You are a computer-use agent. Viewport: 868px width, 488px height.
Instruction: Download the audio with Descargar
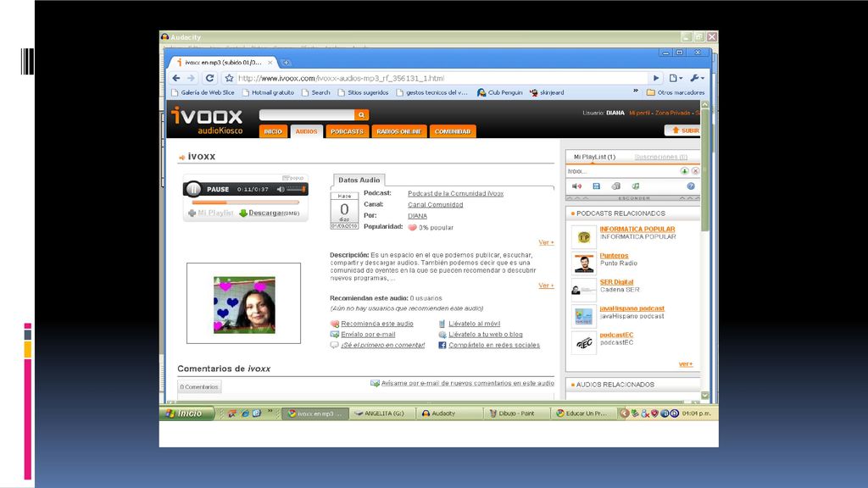point(269,213)
